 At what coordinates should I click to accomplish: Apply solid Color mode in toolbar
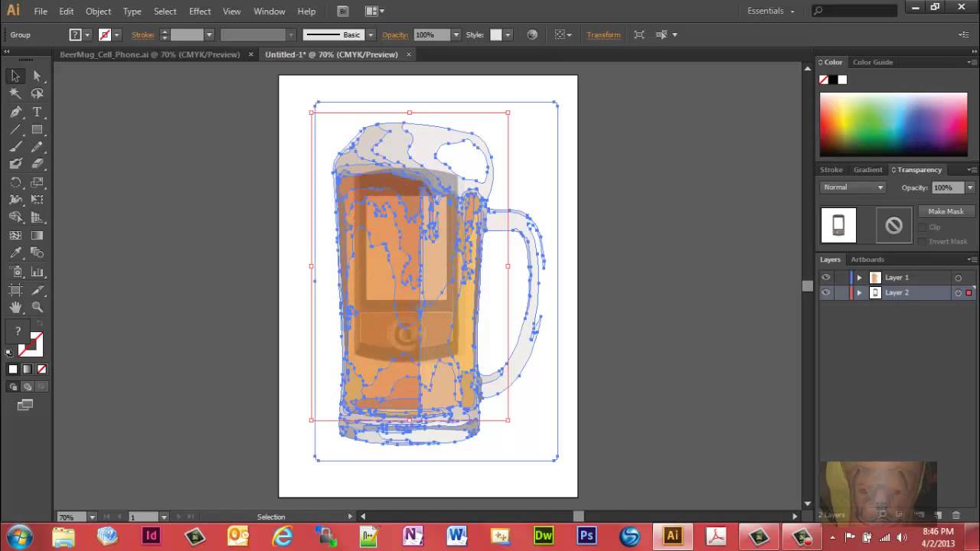pyautogui.click(x=13, y=369)
